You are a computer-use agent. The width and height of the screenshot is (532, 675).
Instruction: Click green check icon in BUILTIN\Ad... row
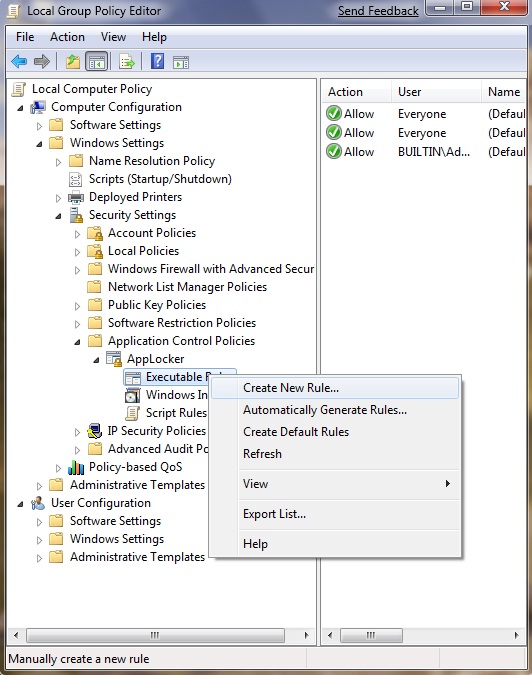coord(334,152)
